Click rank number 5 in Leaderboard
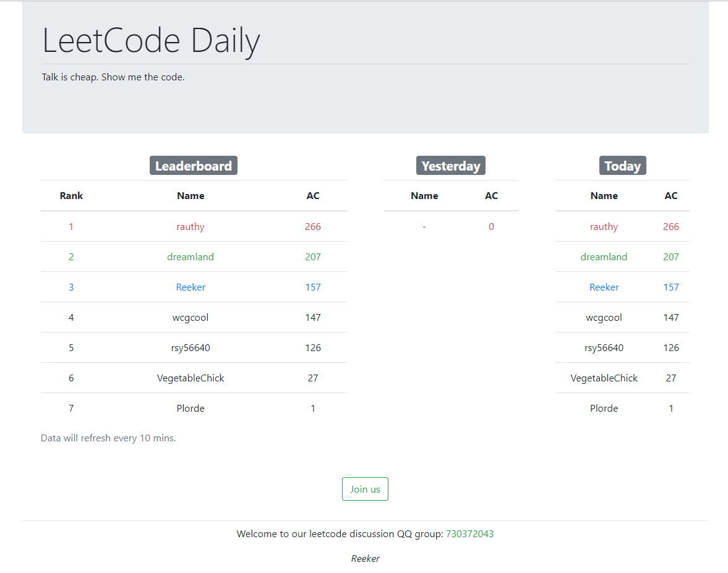This screenshot has width=728, height=573. click(71, 347)
